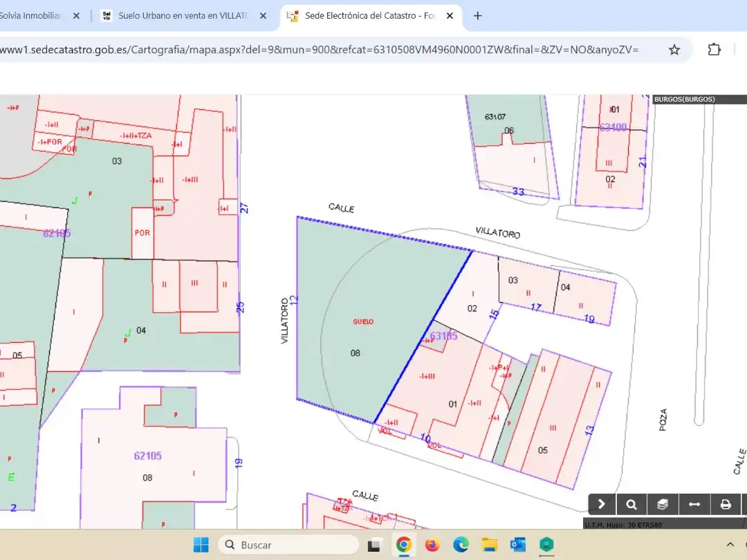
Task: Open the Windows Start menu
Action: coord(201,545)
